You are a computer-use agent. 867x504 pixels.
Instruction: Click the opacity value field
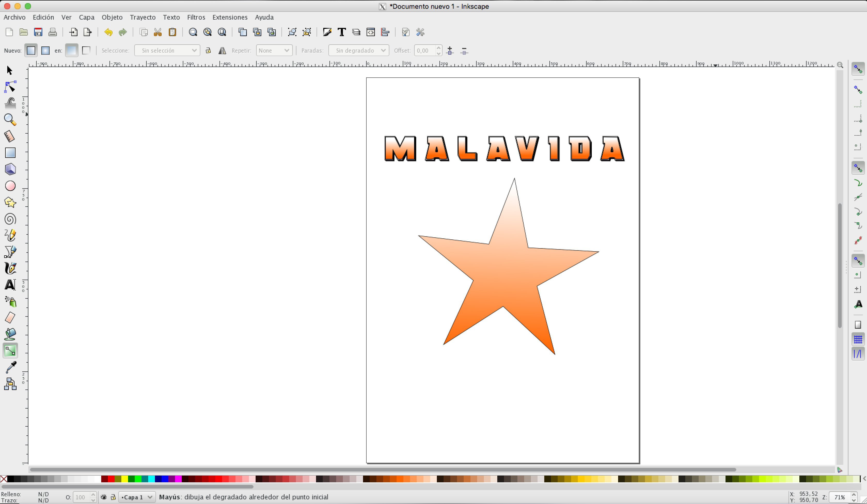coord(82,497)
